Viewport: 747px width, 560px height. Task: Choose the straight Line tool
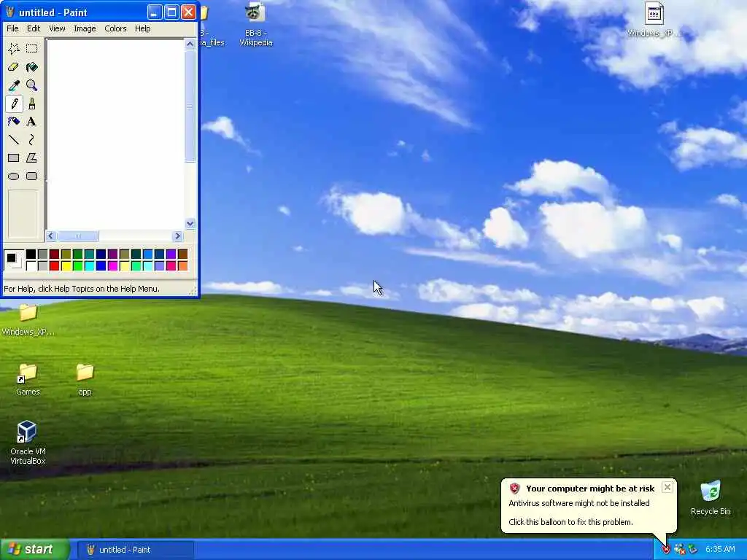point(14,139)
